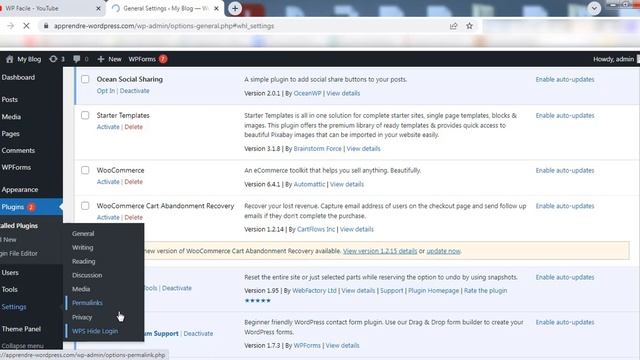
Task: Open the comments bubble icon in admin bar
Action: click(76, 59)
